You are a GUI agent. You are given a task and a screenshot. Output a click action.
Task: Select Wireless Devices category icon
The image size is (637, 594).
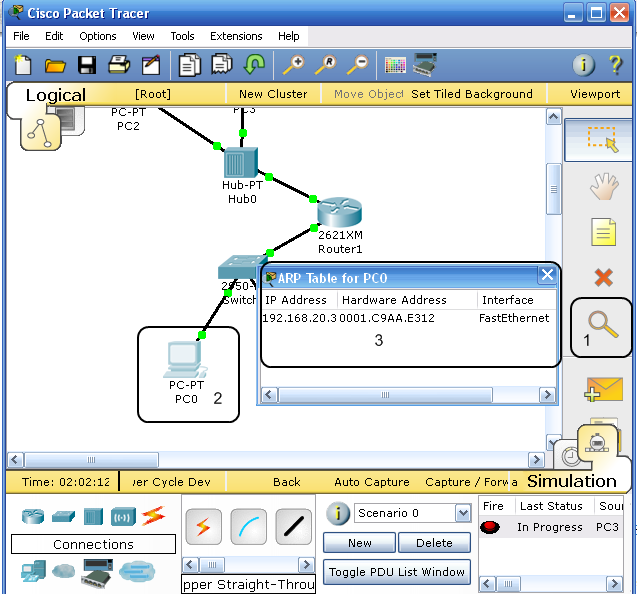(123, 516)
